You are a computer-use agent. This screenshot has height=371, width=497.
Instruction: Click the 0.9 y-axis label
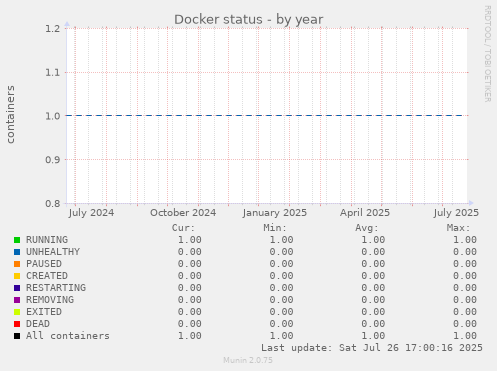(53, 160)
